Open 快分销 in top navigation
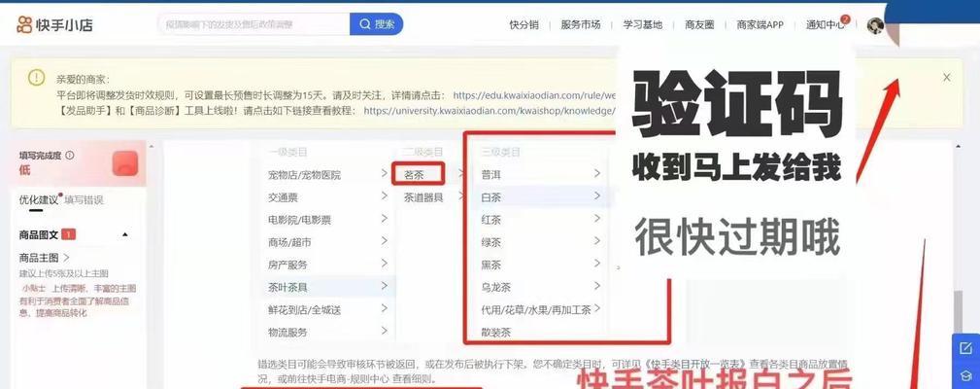980x389 pixels. point(524,25)
